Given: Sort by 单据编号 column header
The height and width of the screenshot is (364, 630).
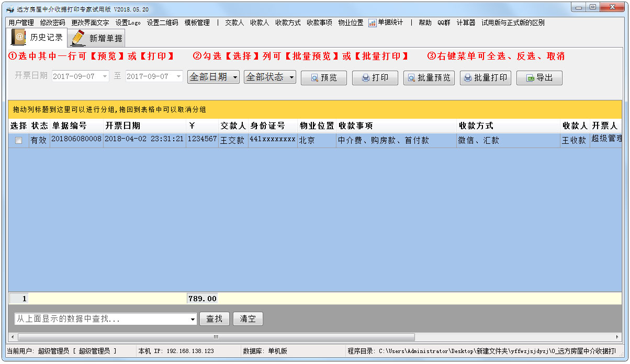Looking at the screenshot, I should 76,126.
